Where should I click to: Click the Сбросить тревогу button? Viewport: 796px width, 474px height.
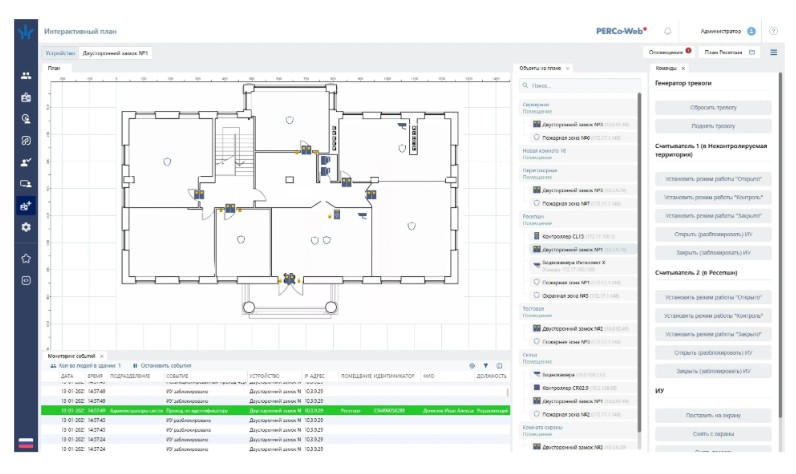pos(712,105)
